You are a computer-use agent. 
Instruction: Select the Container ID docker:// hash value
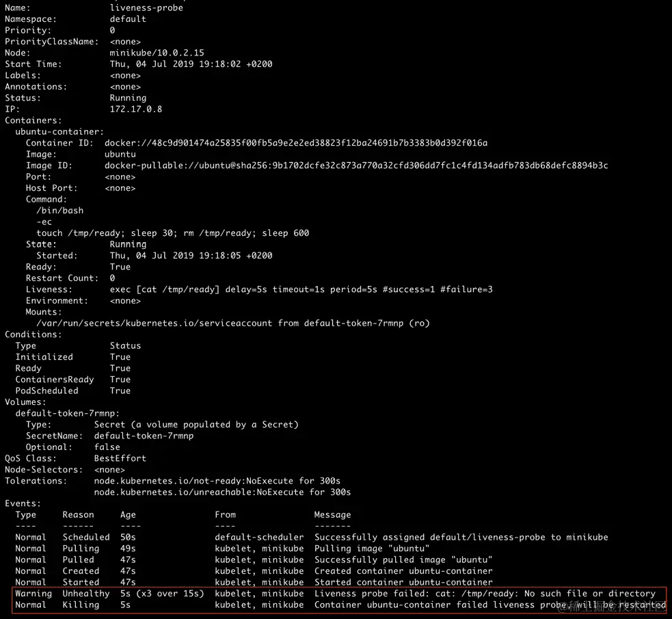[x=296, y=143]
